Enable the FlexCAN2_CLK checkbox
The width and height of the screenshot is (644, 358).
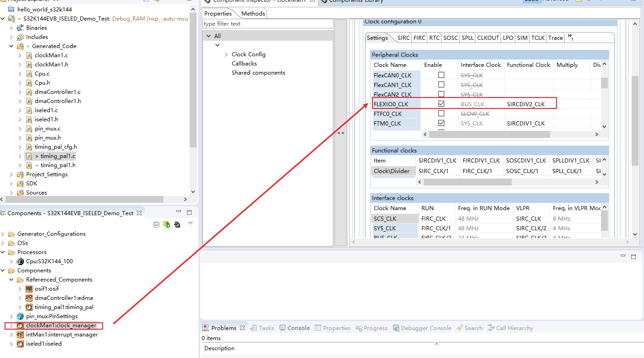[441, 94]
